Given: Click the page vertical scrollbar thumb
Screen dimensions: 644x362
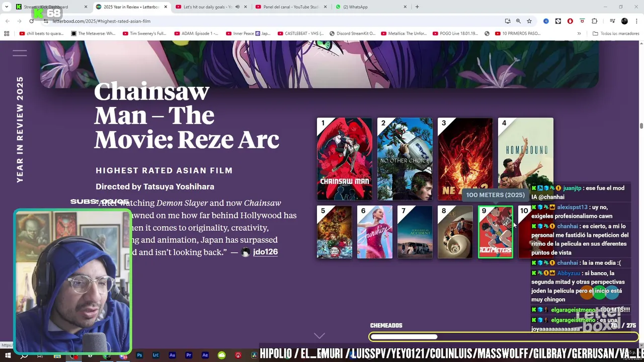Looking at the screenshot, I should (641, 125).
